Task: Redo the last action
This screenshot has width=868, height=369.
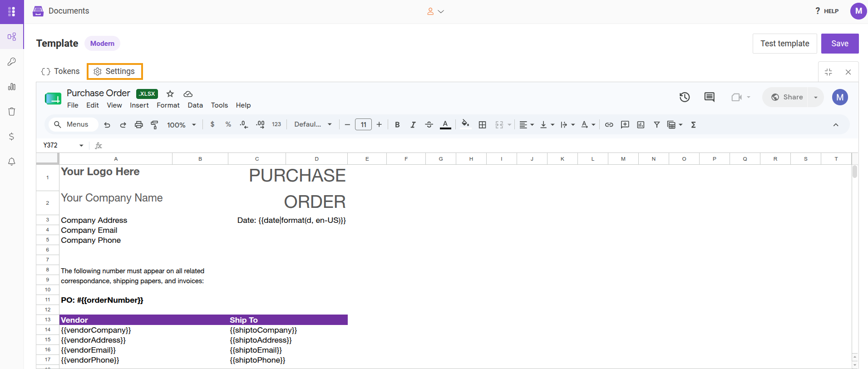Action: coord(123,125)
